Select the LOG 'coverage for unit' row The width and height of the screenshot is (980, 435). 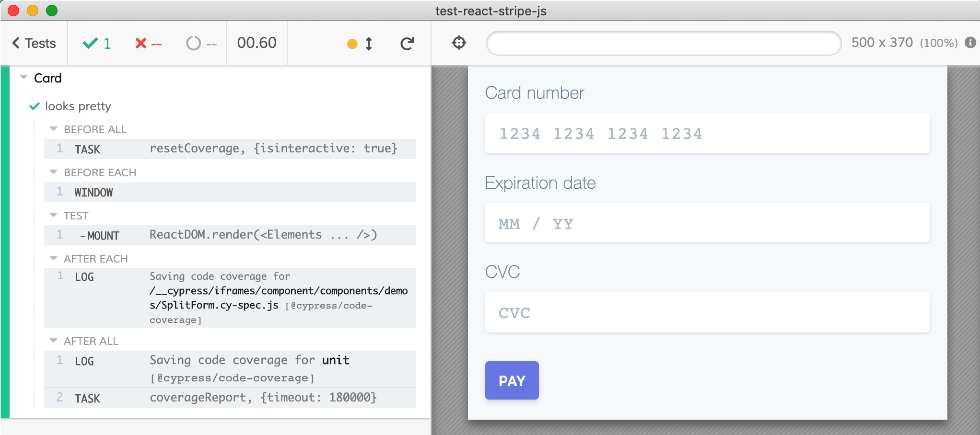click(x=230, y=369)
